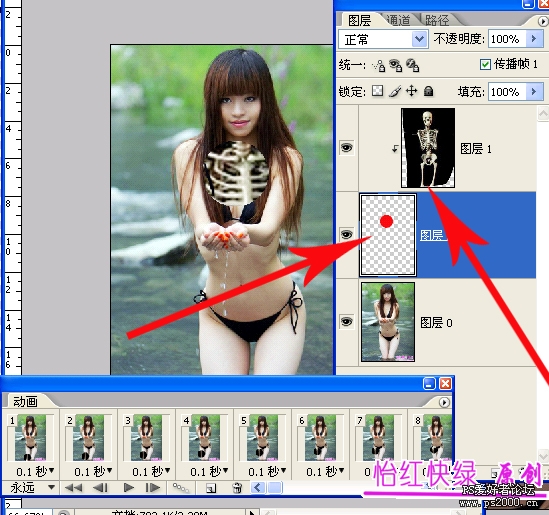The height and width of the screenshot is (515, 549).
Task: Click select first frame rewind button
Action: 73,487
